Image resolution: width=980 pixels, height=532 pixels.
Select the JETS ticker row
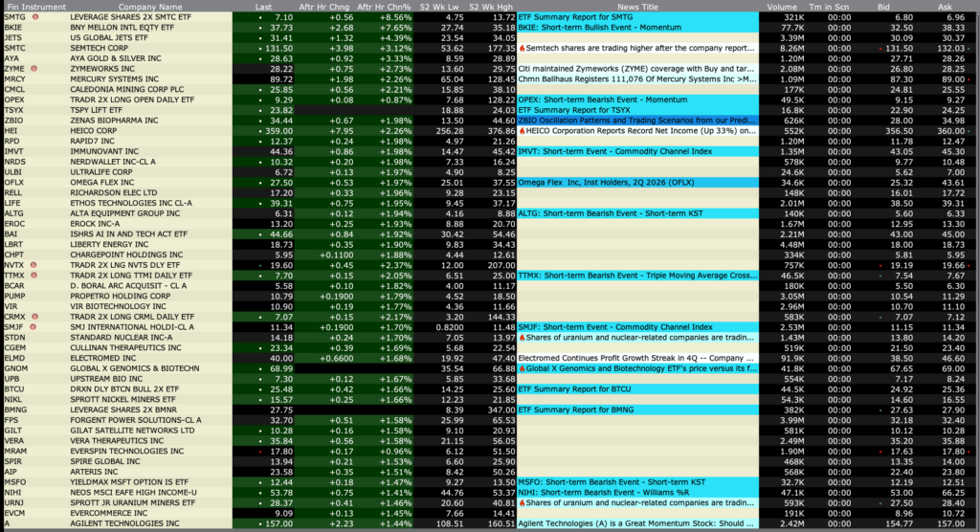point(490,37)
